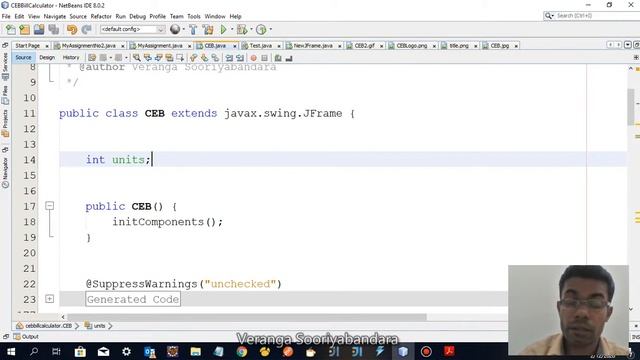The height and width of the screenshot is (360, 640).
Task: Open Google Chrome from taskbar
Action: 242,351
